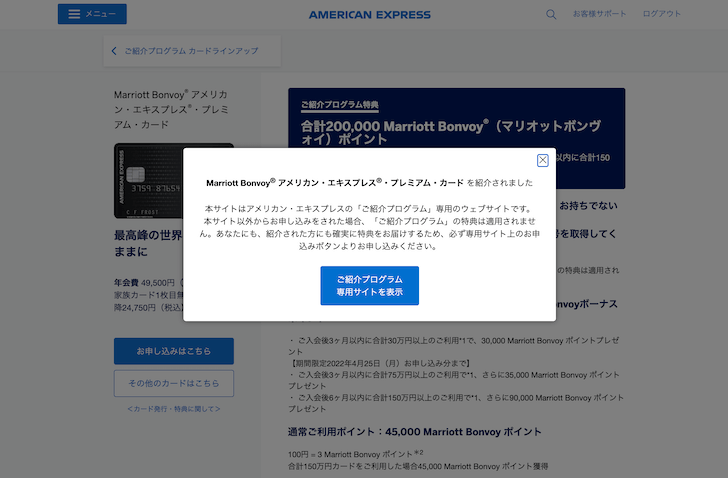Image resolution: width=728 pixels, height=478 pixels.
Task: Close the referral program popup dialog
Action: pos(542,161)
